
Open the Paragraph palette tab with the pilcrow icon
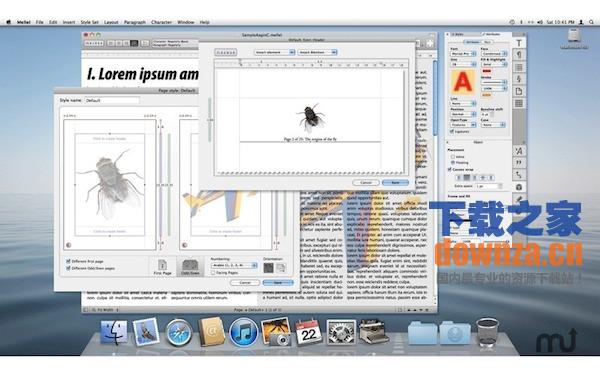click(519, 55)
